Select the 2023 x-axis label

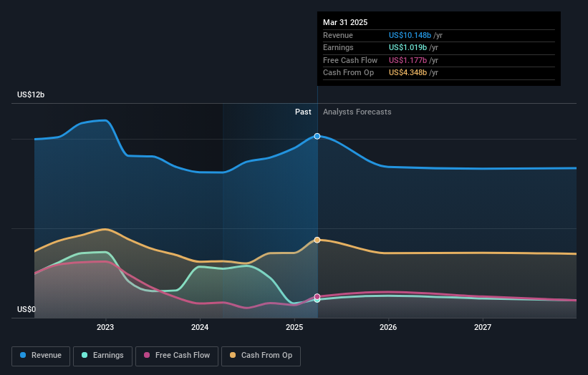coord(105,328)
